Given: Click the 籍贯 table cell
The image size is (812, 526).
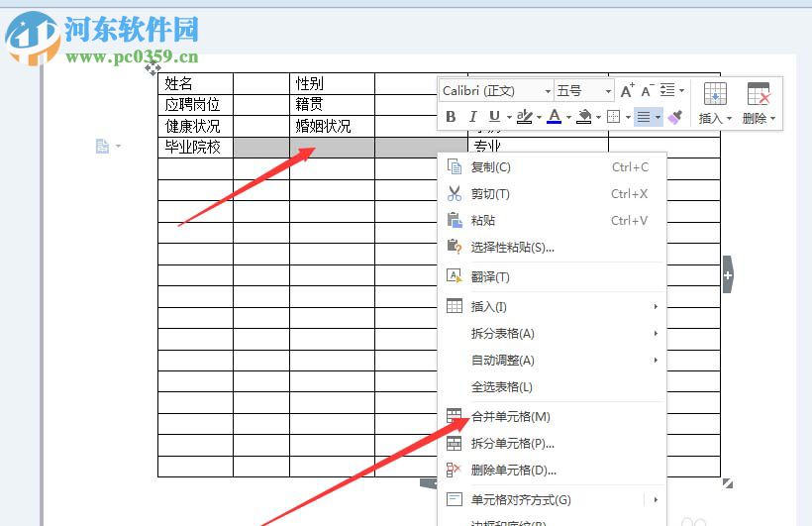Looking at the screenshot, I should coord(332,105).
